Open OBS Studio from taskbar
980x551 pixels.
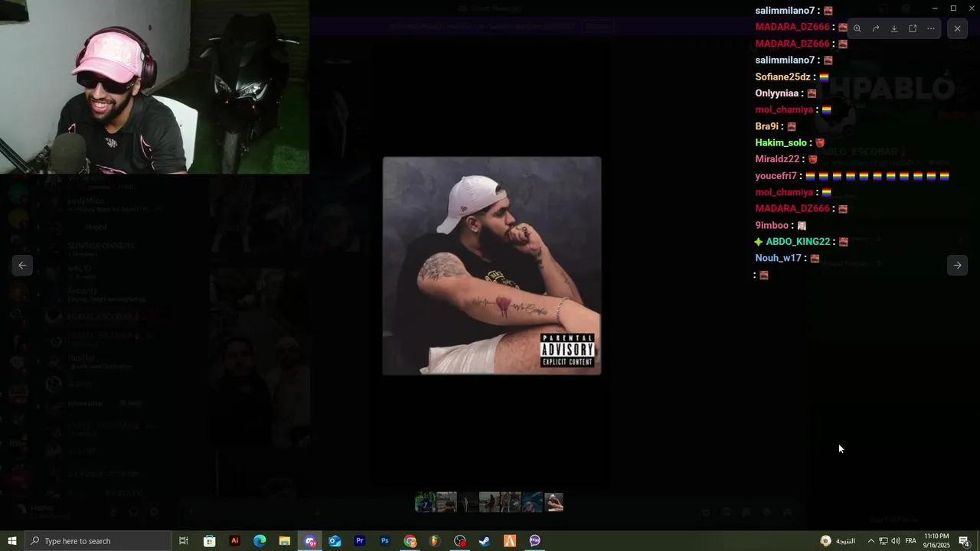(x=459, y=541)
